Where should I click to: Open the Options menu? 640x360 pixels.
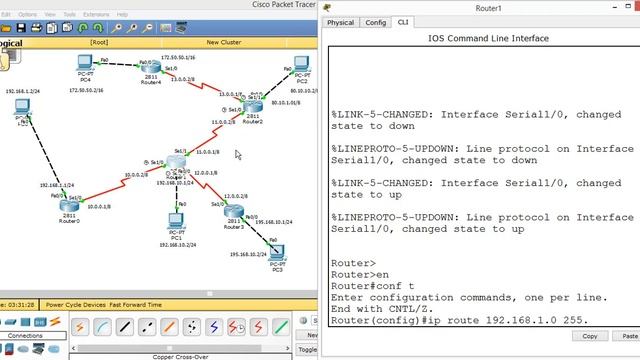(x=27, y=14)
